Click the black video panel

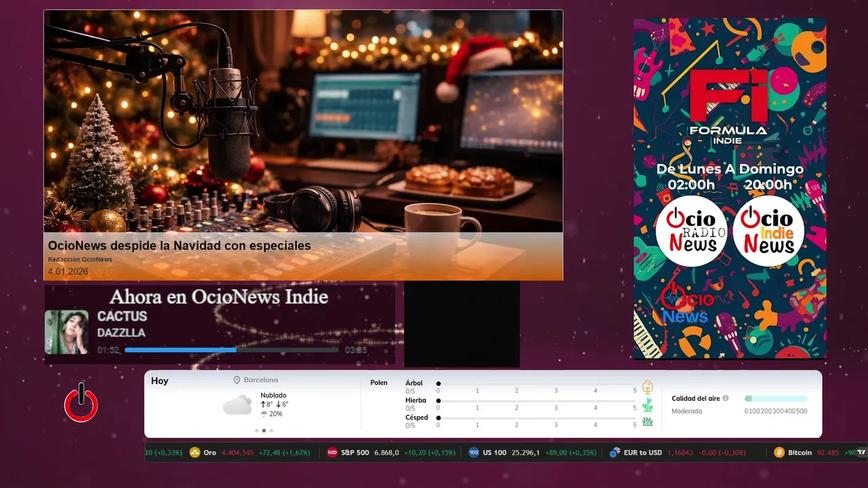click(462, 324)
